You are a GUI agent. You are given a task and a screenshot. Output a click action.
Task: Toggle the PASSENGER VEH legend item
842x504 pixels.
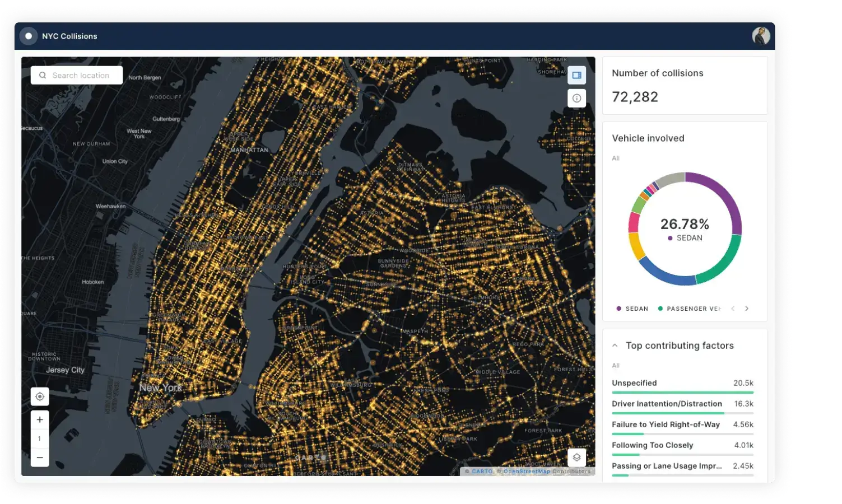(x=689, y=308)
